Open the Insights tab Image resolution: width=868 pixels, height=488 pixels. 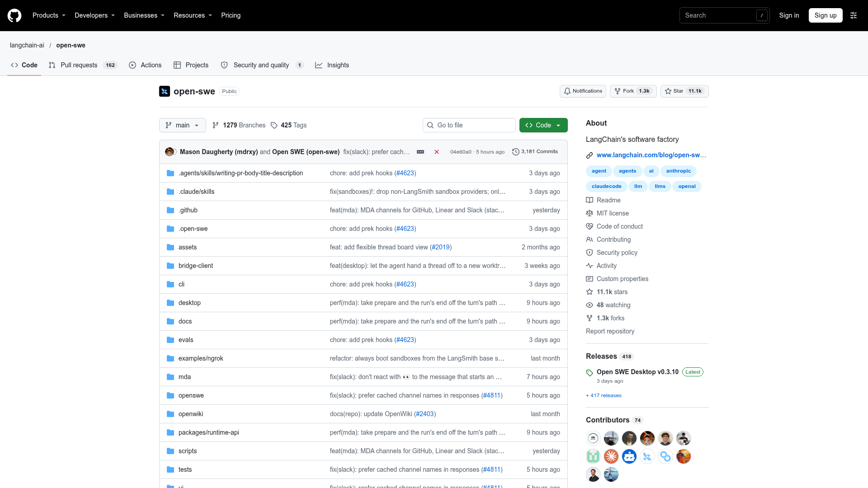332,65
